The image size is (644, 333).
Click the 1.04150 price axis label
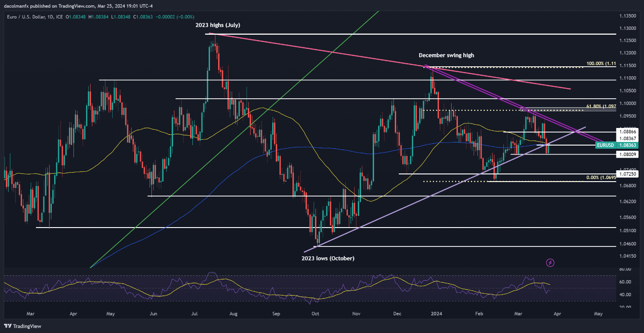click(x=628, y=256)
